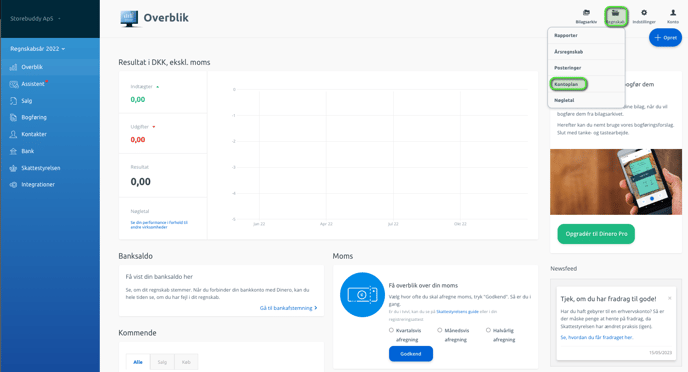Screen dimensions: 688x372
Task: Select Månedsvis afregning radio button
Action: (439, 330)
